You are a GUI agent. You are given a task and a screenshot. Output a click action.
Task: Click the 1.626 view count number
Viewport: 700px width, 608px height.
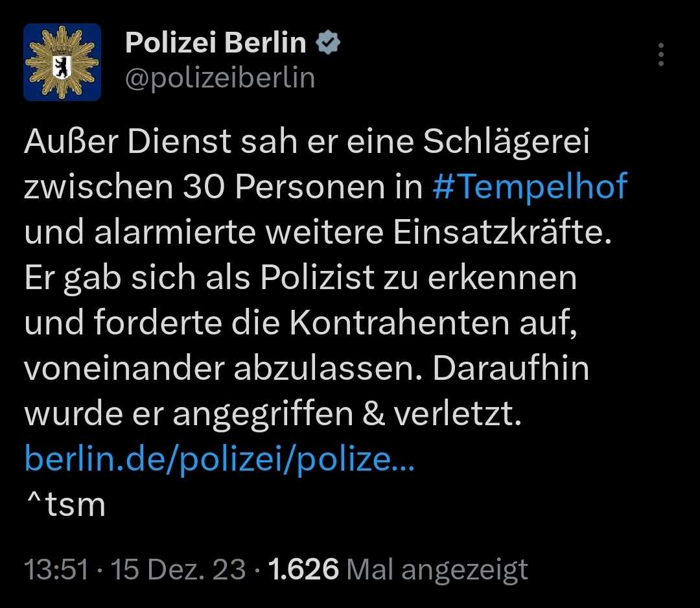303,570
